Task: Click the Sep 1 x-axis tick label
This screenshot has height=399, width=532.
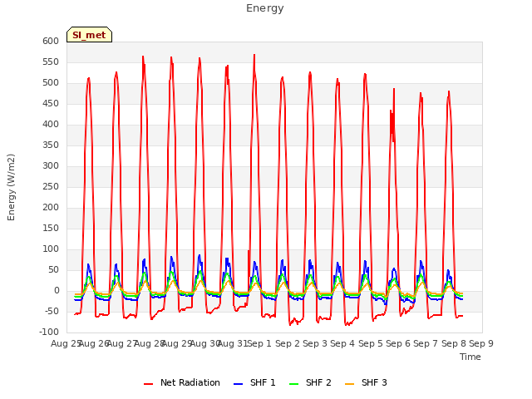Action: coord(259,343)
